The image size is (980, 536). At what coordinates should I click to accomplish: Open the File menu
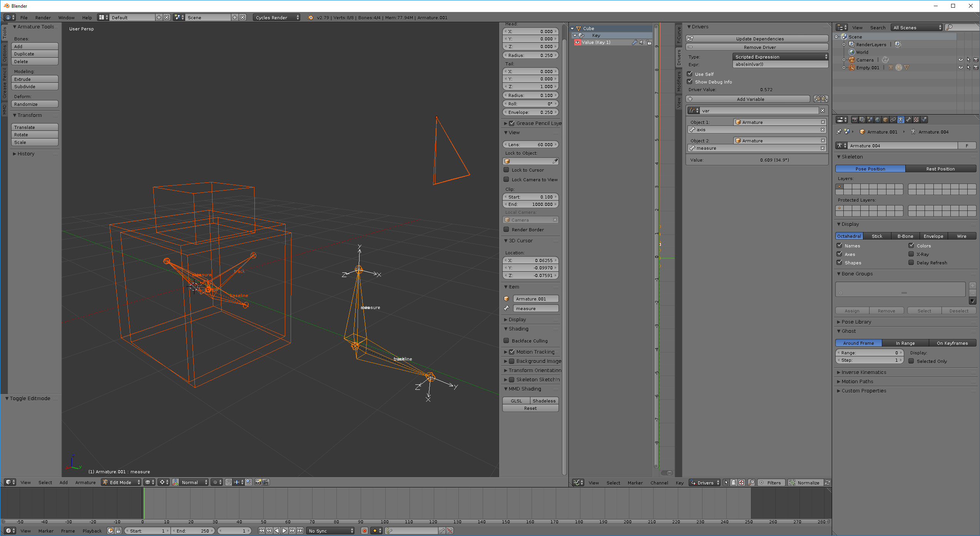(x=24, y=17)
